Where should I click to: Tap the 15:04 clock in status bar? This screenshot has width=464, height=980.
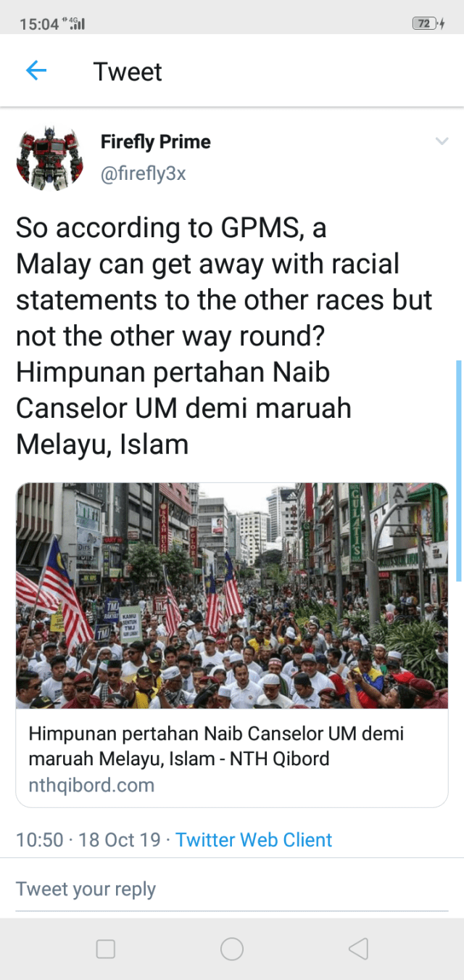39,24
